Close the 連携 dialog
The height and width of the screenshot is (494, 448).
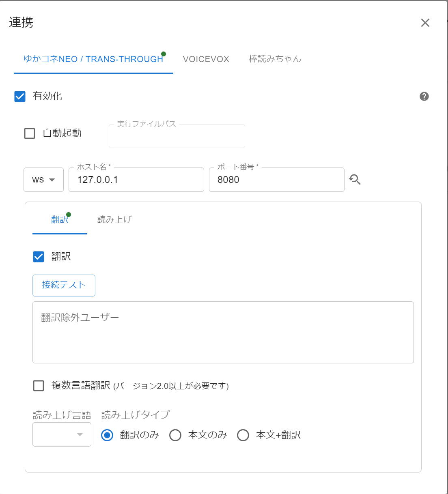[425, 23]
